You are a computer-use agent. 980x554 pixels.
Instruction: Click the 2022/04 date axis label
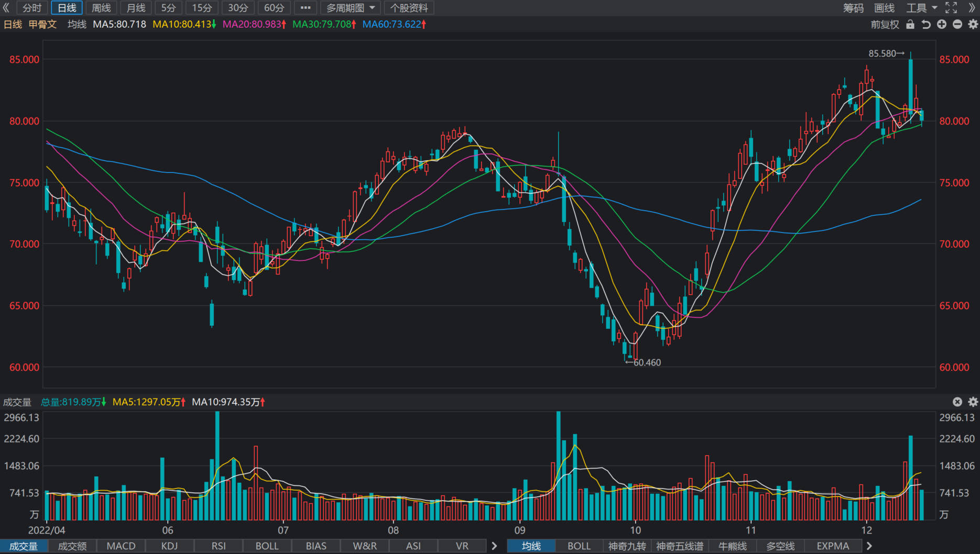tap(47, 530)
